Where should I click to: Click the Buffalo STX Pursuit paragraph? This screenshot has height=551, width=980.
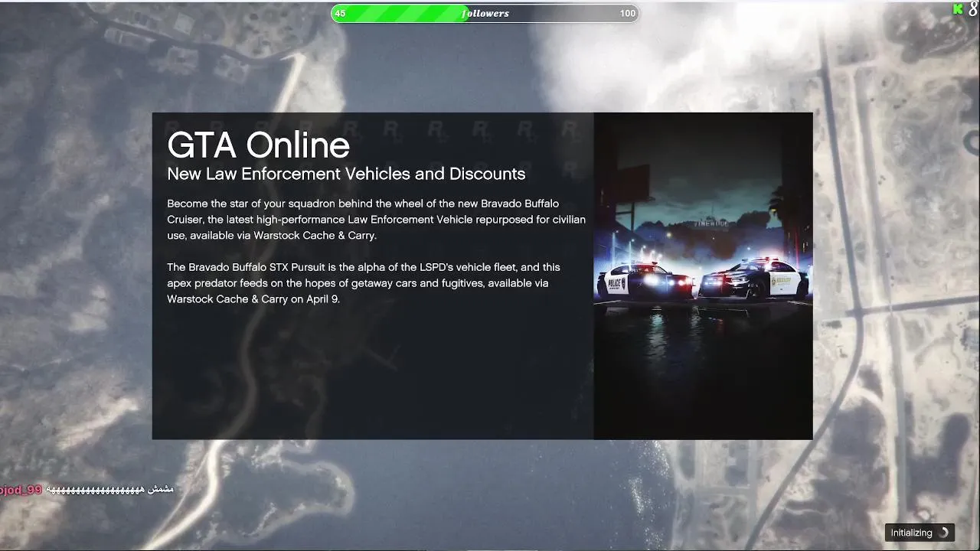(364, 283)
